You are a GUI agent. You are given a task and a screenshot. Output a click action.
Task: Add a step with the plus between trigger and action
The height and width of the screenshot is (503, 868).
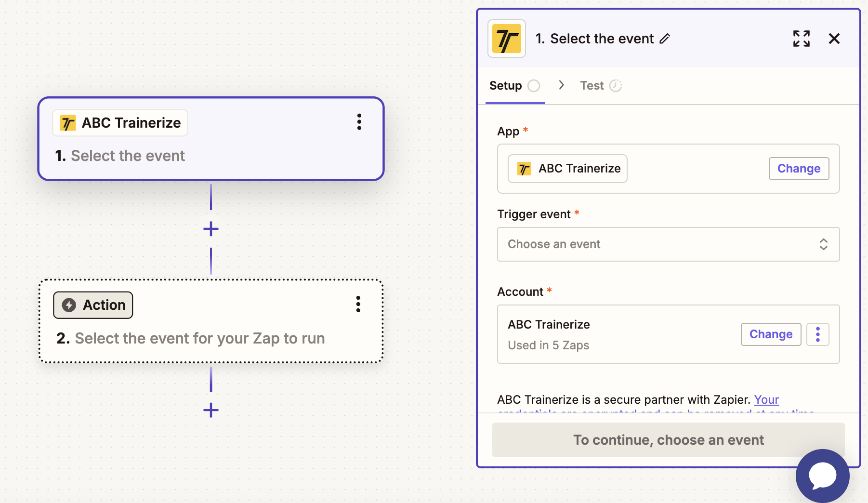[x=211, y=229]
